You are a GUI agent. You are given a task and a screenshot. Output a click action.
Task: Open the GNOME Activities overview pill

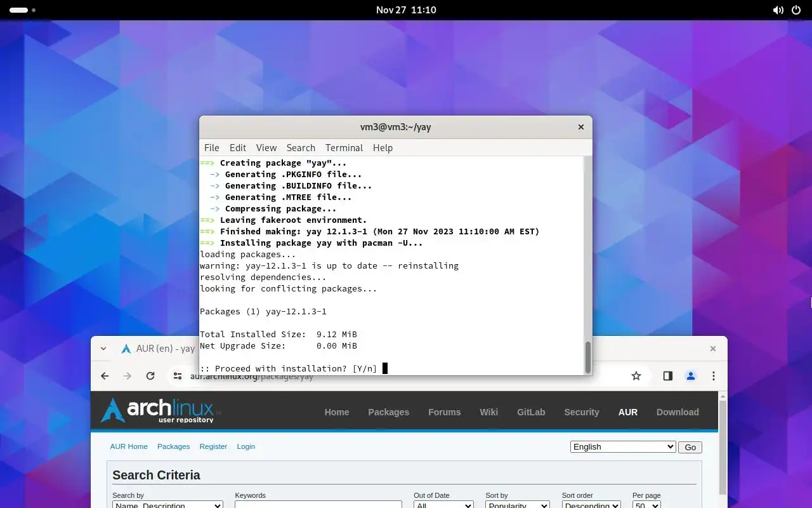[x=23, y=10]
